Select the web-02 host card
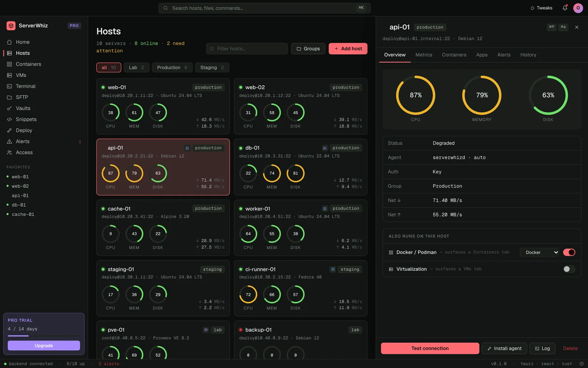588x368 pixels. [x=301, y=106]
